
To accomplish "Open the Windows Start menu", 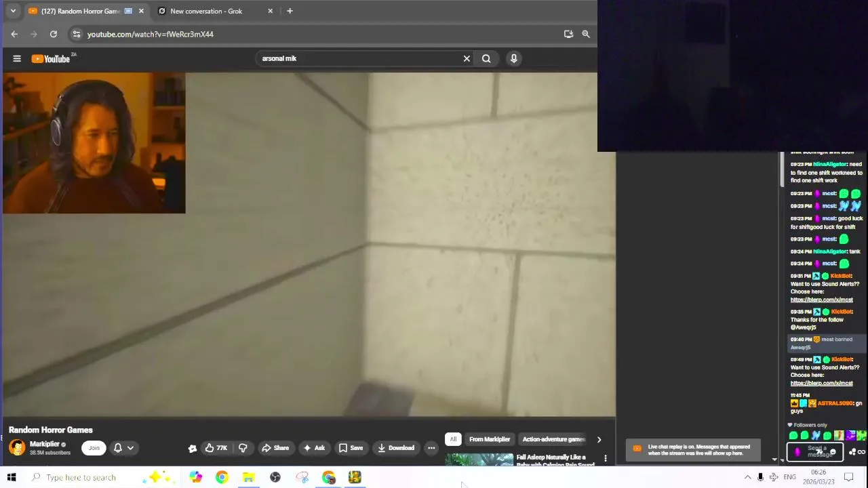I will (x=12, y=477).
